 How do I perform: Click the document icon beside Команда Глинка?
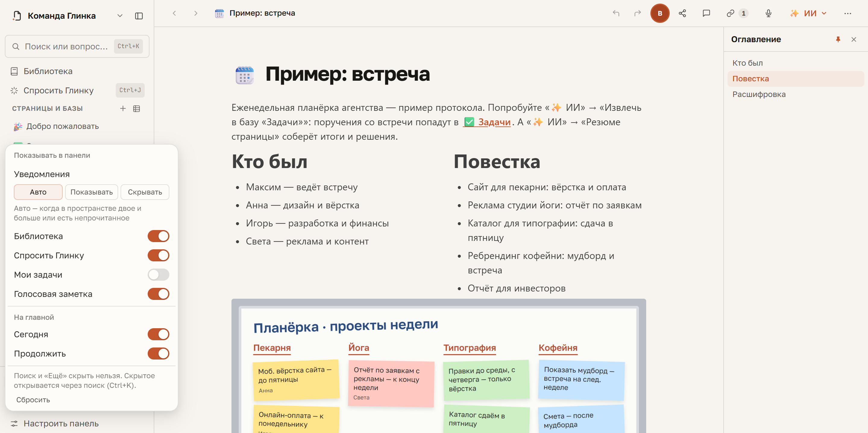(x=17, y=16)
